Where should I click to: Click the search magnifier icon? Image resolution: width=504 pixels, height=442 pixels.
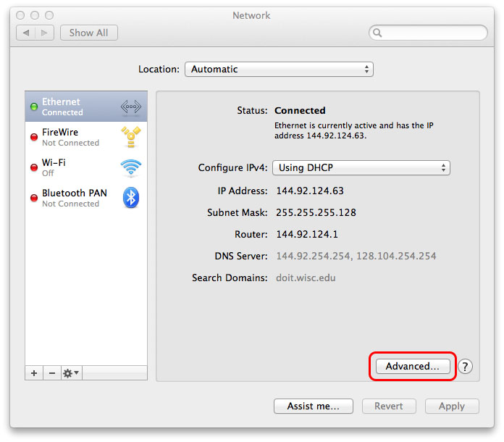click(x=377, y=33)
